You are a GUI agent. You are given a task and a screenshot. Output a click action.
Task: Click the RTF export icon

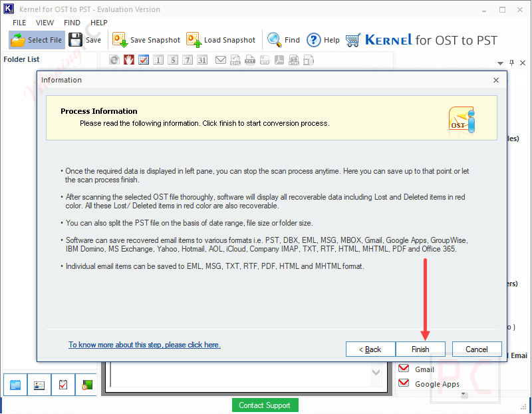click(x=265, y=60)
